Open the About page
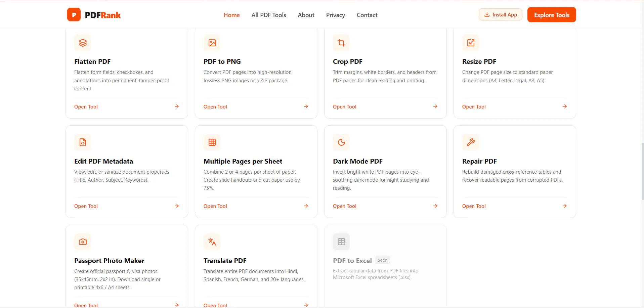Image resolution: width=644 pixels, height=308 pixels. (306, 15)
